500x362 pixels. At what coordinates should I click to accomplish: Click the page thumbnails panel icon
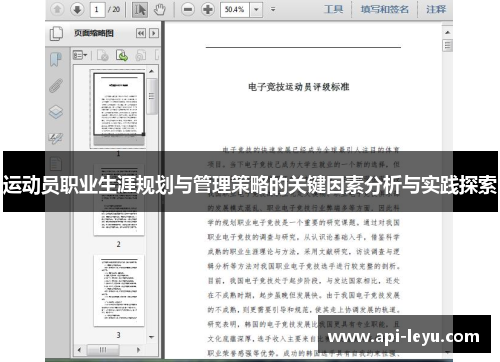point(56,33)
